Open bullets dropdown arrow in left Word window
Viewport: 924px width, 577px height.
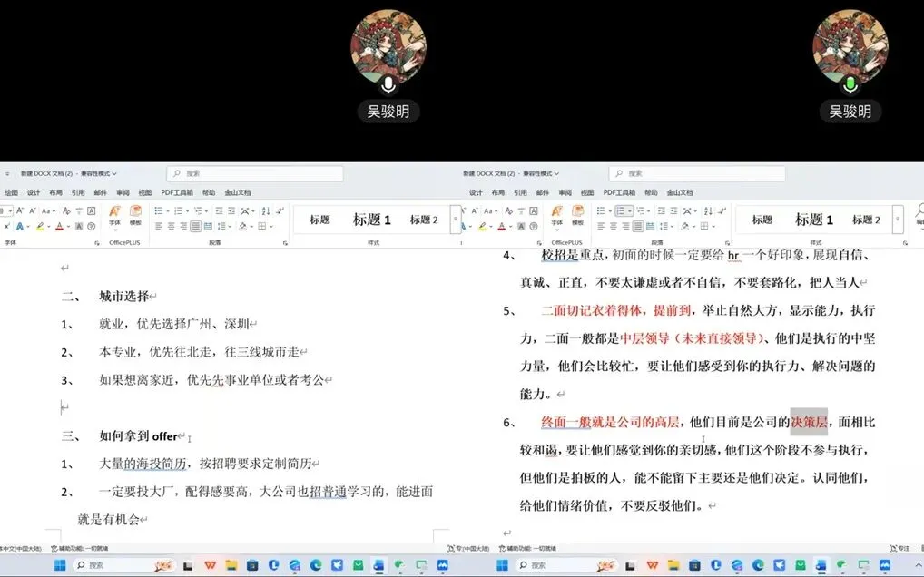(x=168, y=210)
